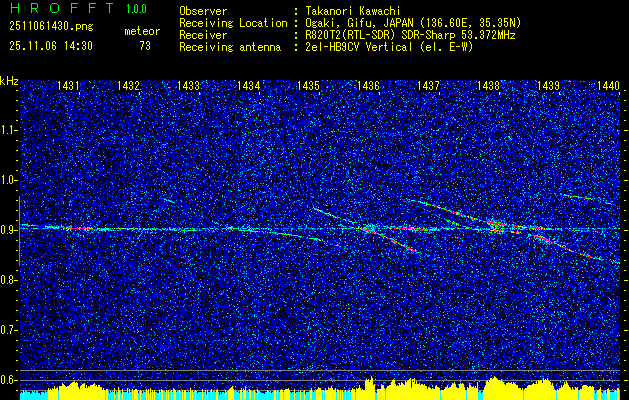
Task: Click the 1435 time marker
Action: pos(308,85)
